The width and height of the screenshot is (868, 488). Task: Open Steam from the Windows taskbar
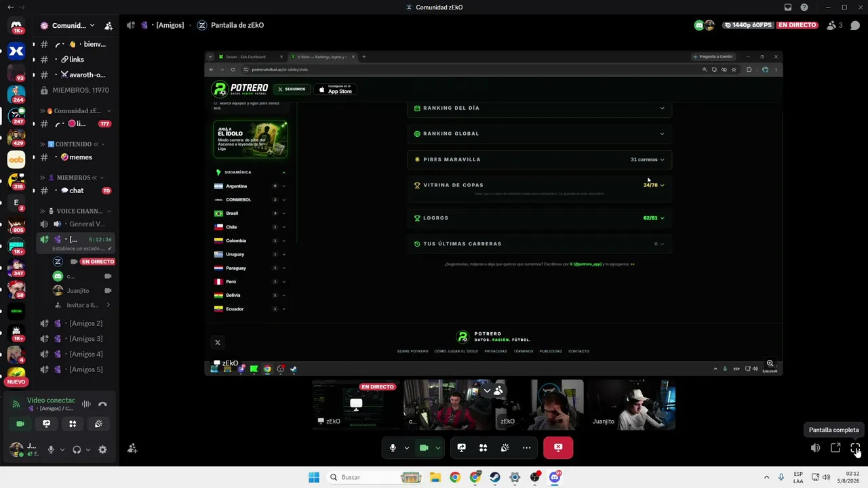pyautogui.click(x=495, y=477)
